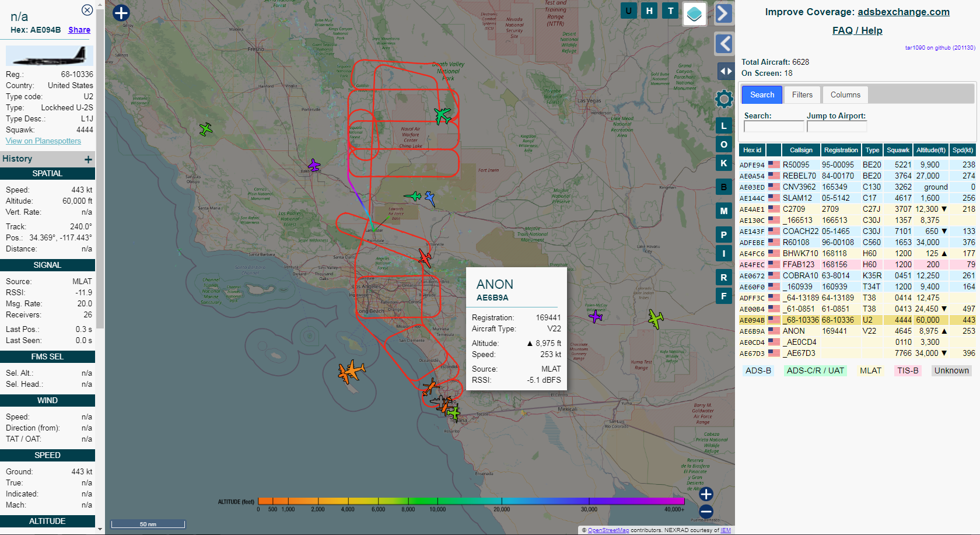Sort table by Squawk column
980x535 pixels.
tap(898, 150)
